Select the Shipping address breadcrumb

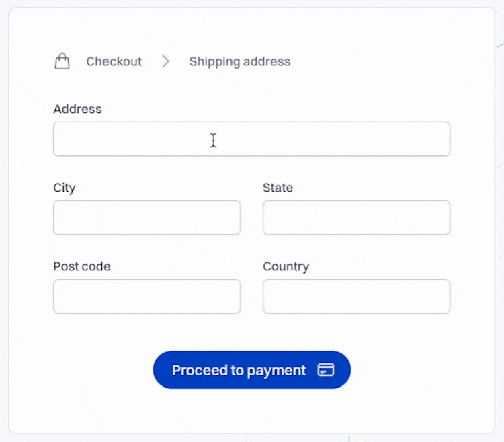(x=240, y=62)
